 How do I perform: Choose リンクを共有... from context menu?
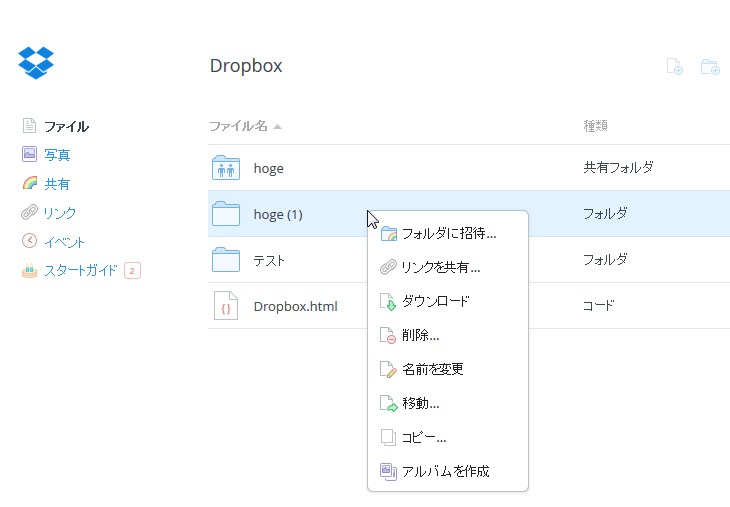448,267
